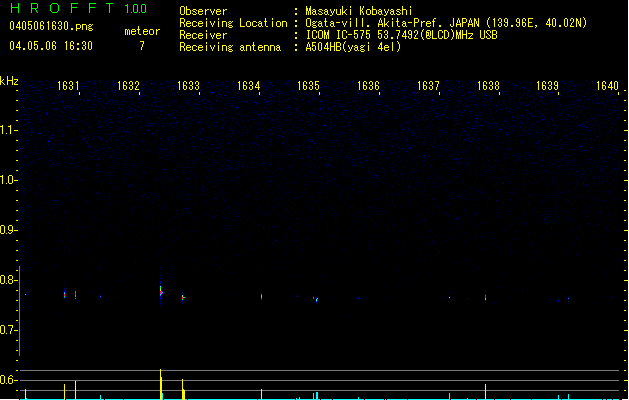
Task: Click the HROFFT 1.0.0 title text
Action: coord(79,8)
